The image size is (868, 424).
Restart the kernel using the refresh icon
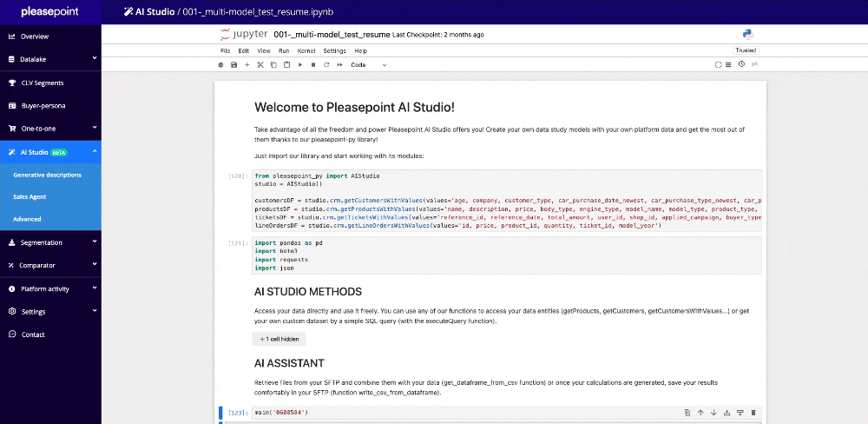pos(325,64)
